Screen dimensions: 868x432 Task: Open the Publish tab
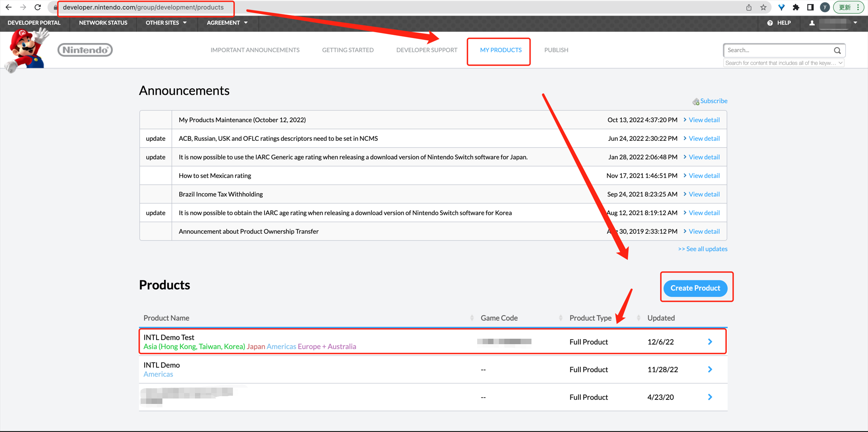(556, 50)
